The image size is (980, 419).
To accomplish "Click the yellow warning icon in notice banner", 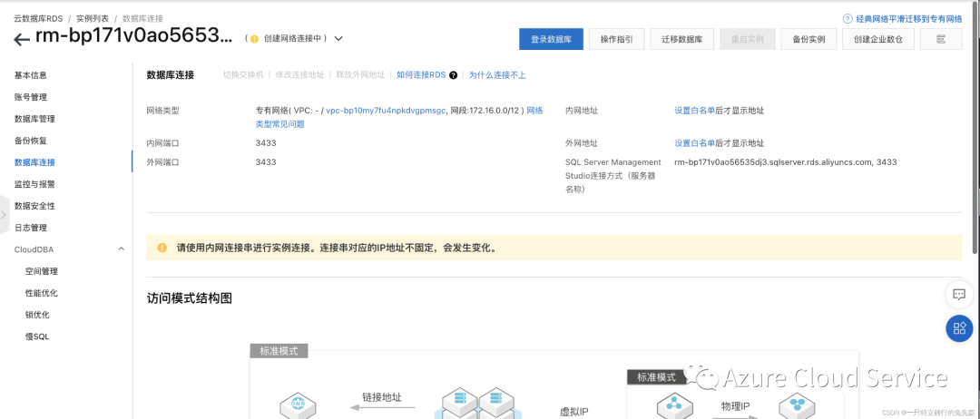I will point(162,248).
